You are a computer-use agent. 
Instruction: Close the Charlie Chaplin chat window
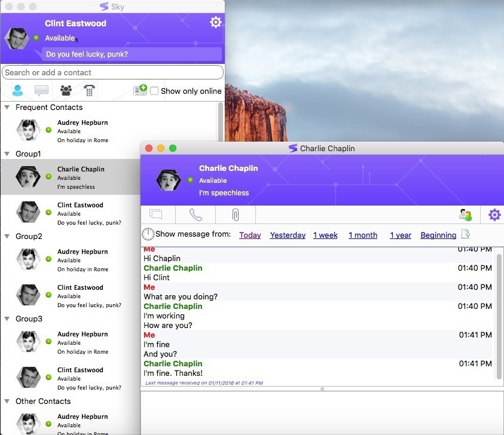click(x=149, y=148)
